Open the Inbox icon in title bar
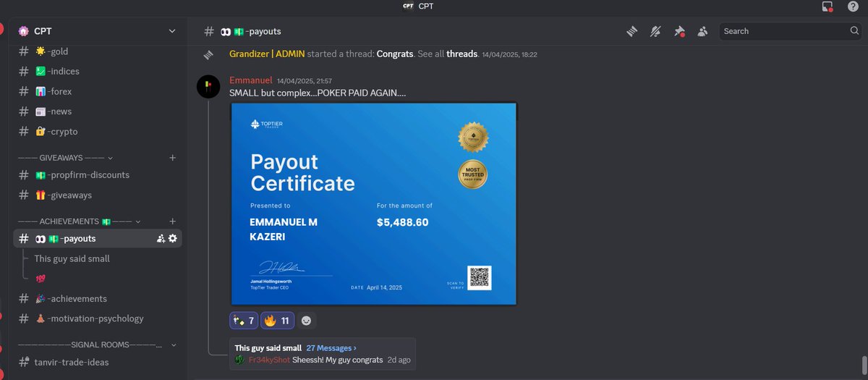This screenshot has width=868, height=380. pos(827,7)
